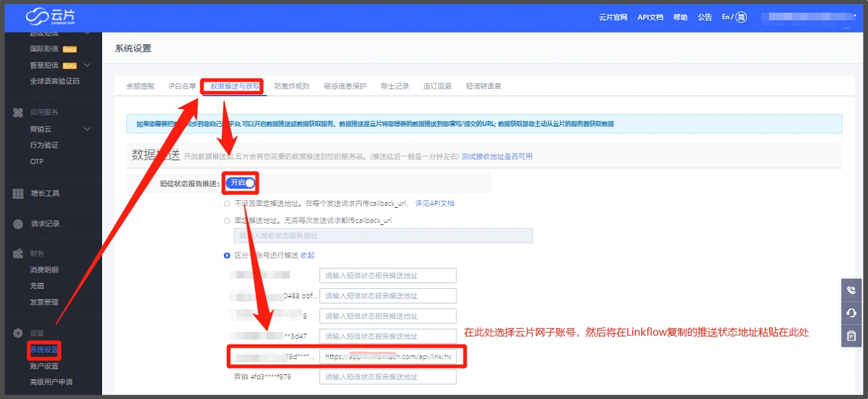The width and height of the screenshot is (868, 399).
Task: Open 充值 sidebar item
Action: coord(37,286)
